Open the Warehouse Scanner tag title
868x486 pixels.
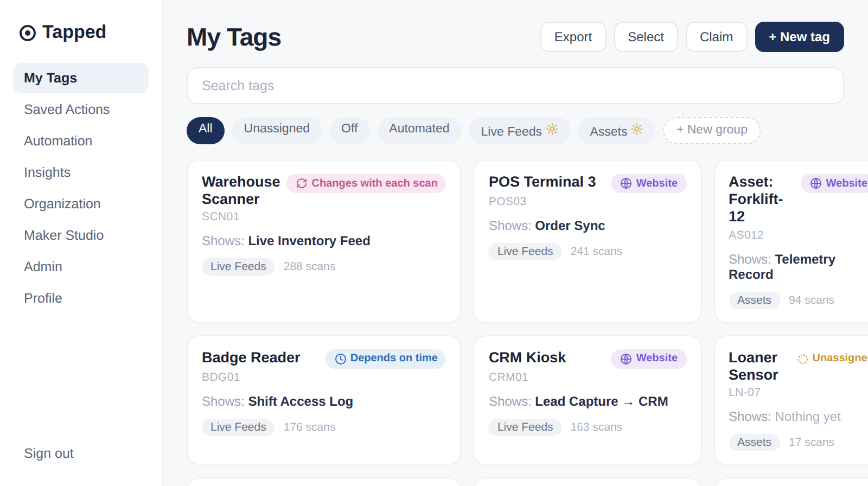(x=241, y=190)
